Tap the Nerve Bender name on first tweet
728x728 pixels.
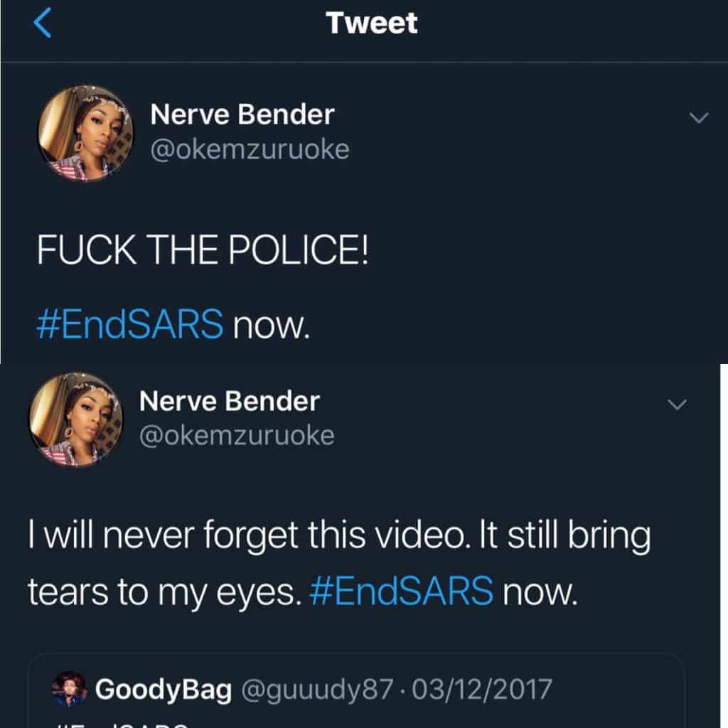(x=242, y=114)
